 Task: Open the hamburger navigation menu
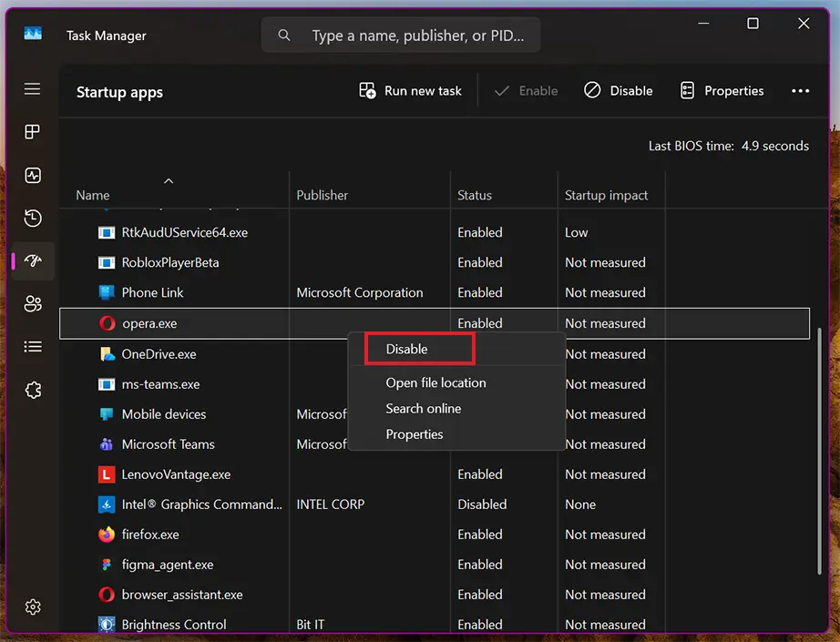tap(32, 88)
